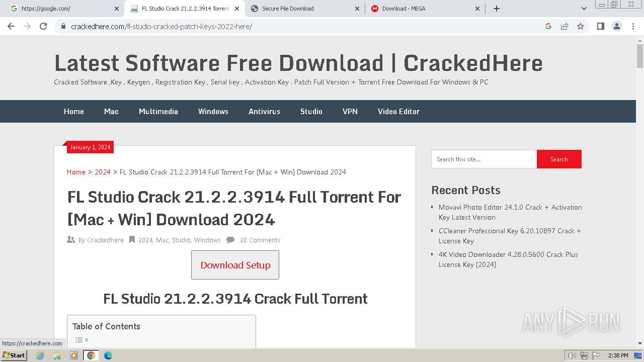Close the Download - MEGA tab
Image resolution: width=644 pixels, height=362 pixels.
tap(477, 9)
